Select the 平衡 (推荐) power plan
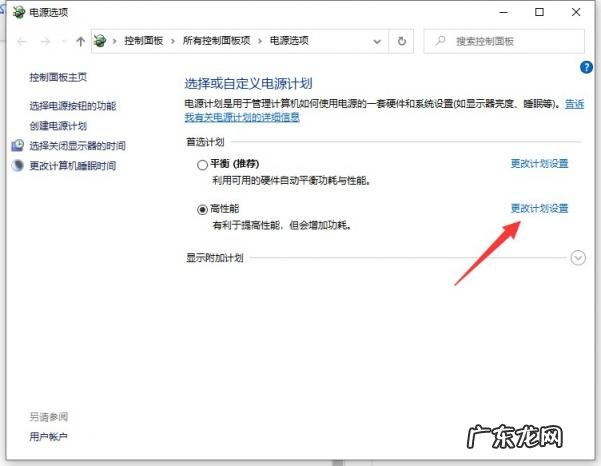The width and height of the screenshot is (601, 466). pyautogui.click(x=202, y=165)
